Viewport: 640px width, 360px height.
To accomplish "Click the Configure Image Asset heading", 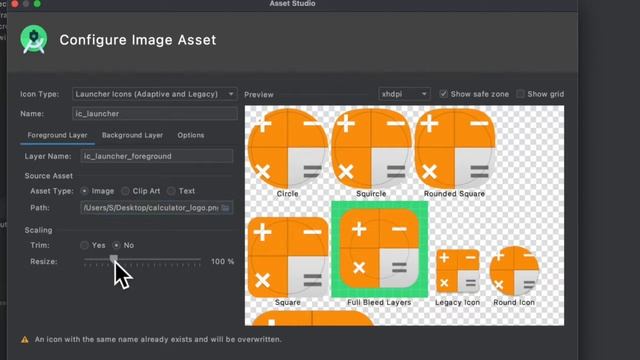I will click(x=138, y=40).
